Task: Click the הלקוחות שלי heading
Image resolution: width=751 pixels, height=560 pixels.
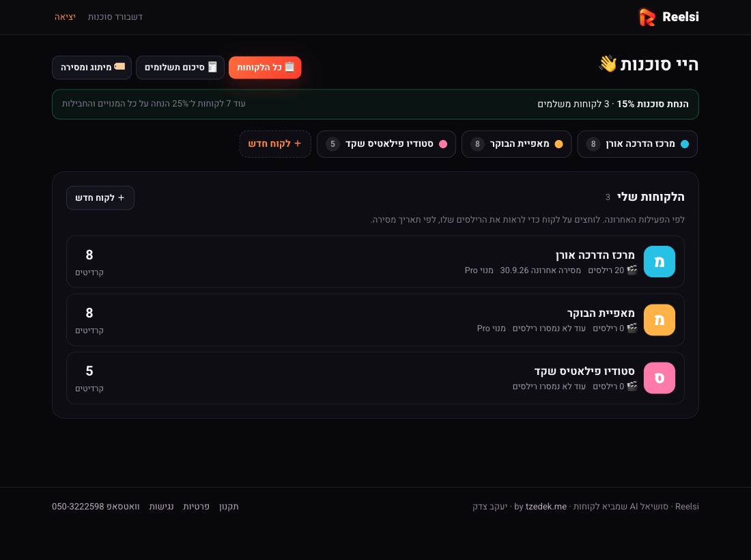Action: coord(651,197)
